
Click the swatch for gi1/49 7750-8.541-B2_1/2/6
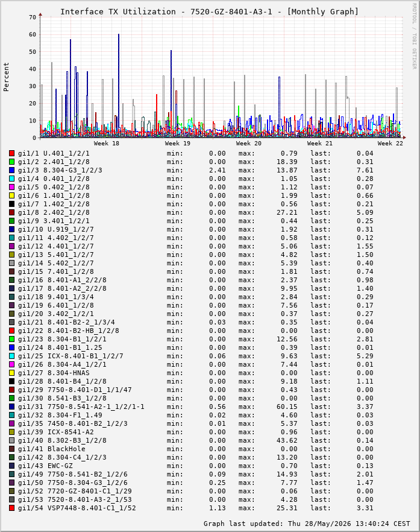[x=11, y=474]
